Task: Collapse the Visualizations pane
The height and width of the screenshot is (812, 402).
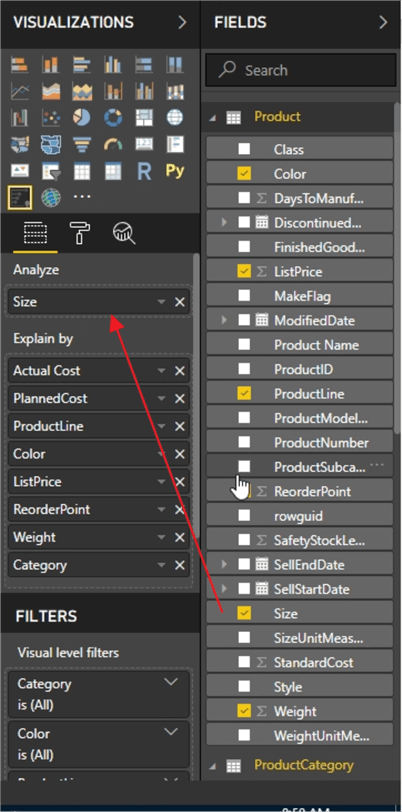Action: coord(182,23)
